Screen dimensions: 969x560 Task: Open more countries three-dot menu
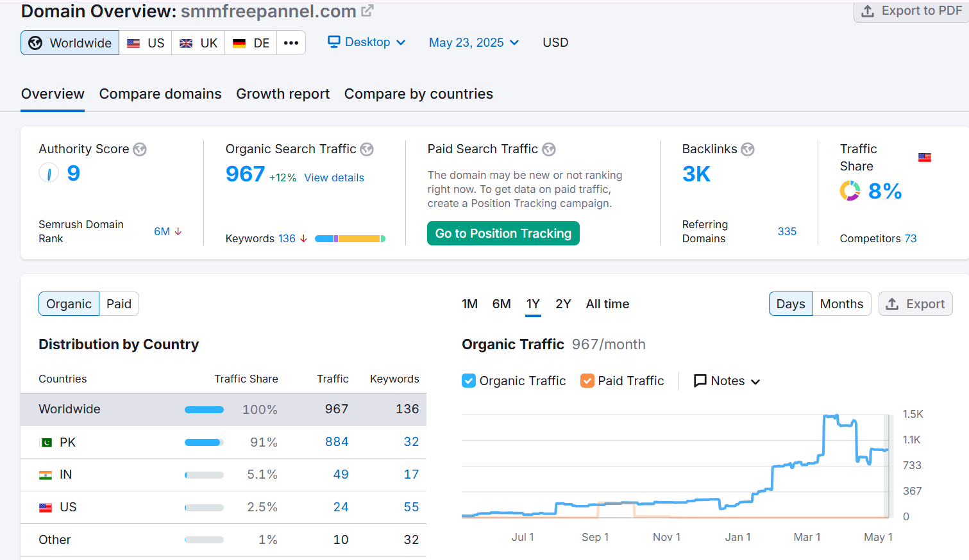pos(291,43)
